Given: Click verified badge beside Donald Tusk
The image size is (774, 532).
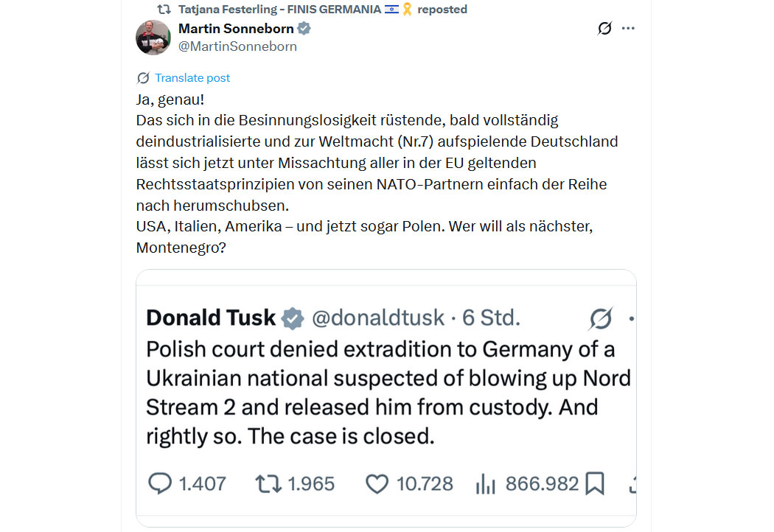Looking at the screenshot, I should tap(293, 318).
